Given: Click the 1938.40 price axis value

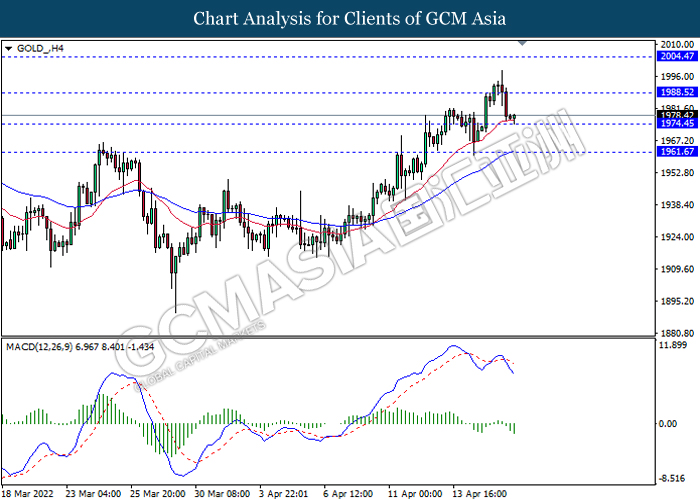Looking at the screenshot, I should [x=677, y=204].
